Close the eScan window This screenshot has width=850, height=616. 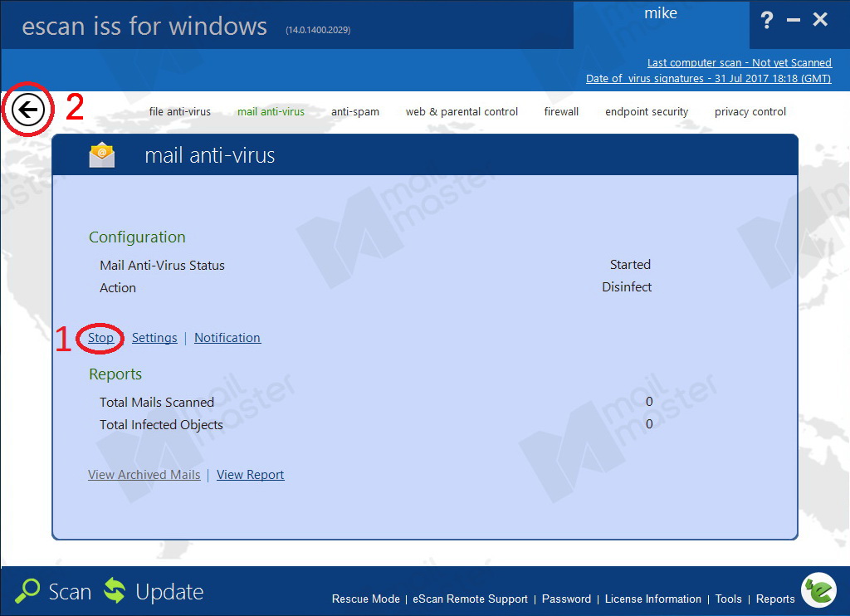(820, 20)
